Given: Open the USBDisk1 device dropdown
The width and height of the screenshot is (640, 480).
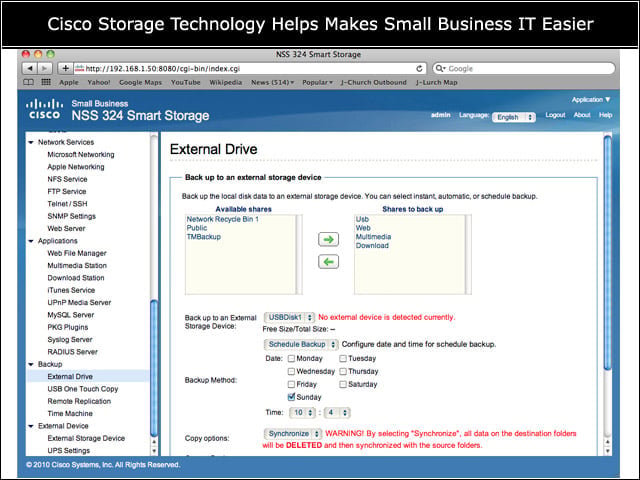Looking at the screenshot, I should tap(289, 317).
